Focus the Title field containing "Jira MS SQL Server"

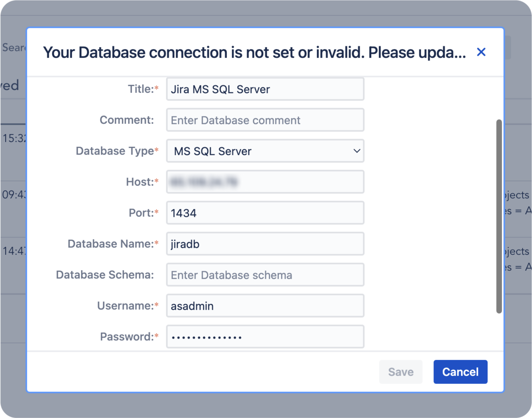265,89
